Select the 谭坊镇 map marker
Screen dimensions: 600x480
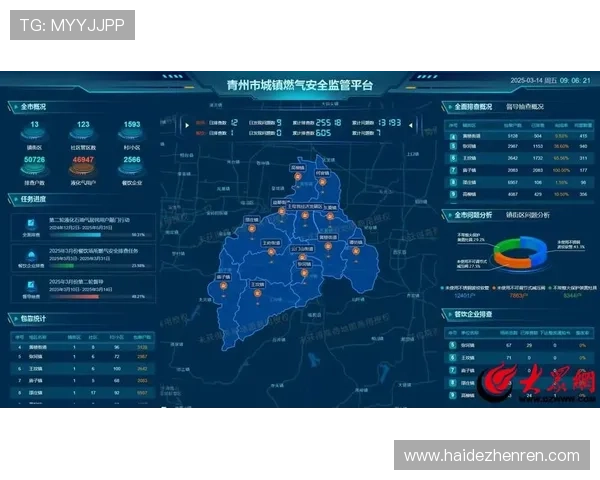tap(356, 251)
